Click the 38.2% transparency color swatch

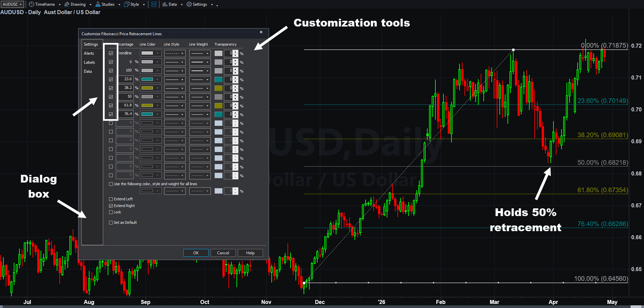[x=218, y=88]
